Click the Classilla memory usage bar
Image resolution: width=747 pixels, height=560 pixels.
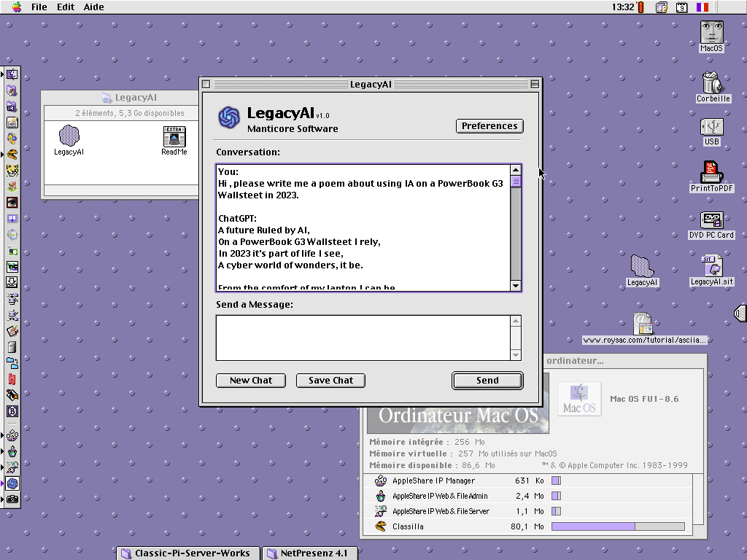coord(618,526)
